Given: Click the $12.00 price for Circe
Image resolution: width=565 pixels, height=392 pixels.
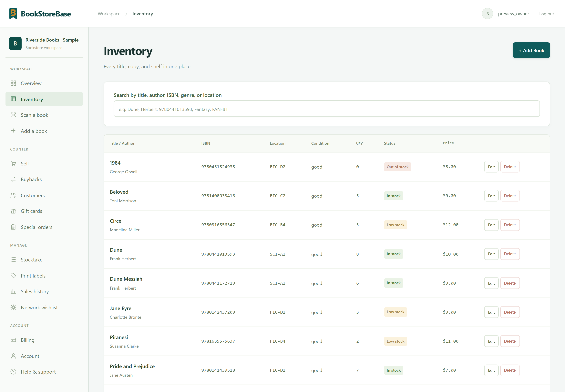Looking at the screenshot, I should pyautogui.click(x=450, y=225).
